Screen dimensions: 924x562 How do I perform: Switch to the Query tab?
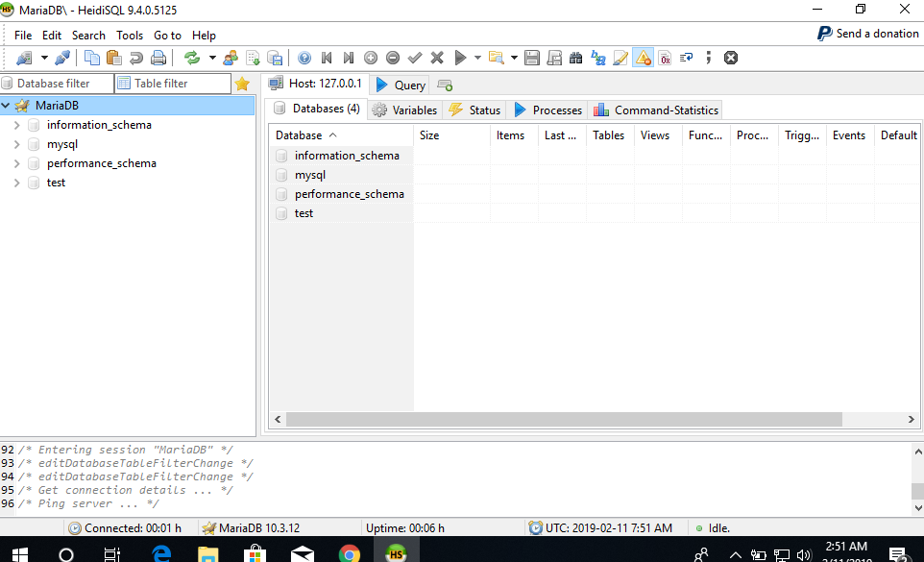(x=401, y=85)
